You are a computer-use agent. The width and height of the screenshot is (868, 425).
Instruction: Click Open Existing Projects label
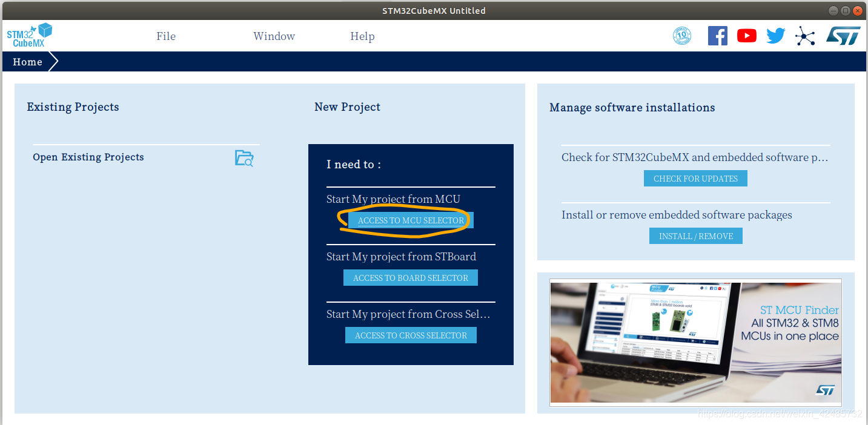88,157
